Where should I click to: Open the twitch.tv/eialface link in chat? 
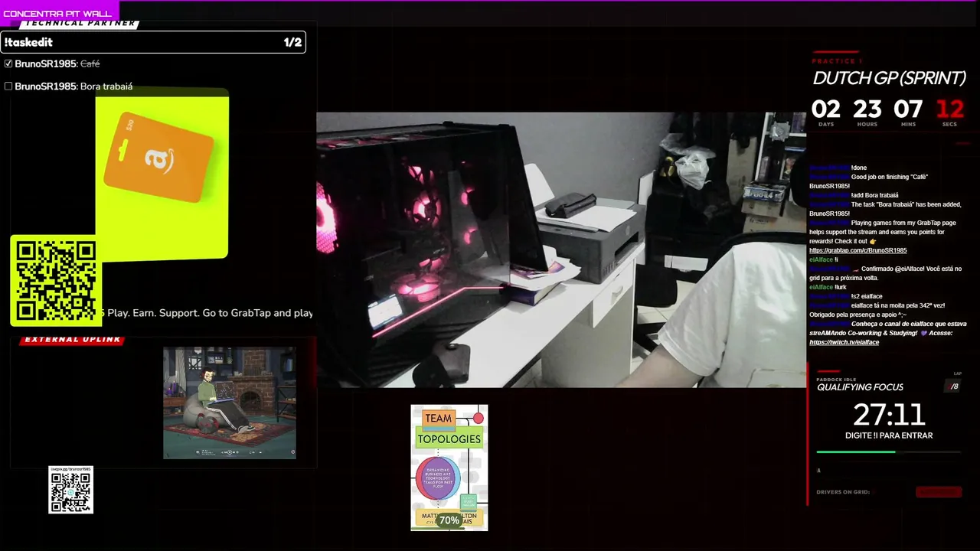pos(844,342)
